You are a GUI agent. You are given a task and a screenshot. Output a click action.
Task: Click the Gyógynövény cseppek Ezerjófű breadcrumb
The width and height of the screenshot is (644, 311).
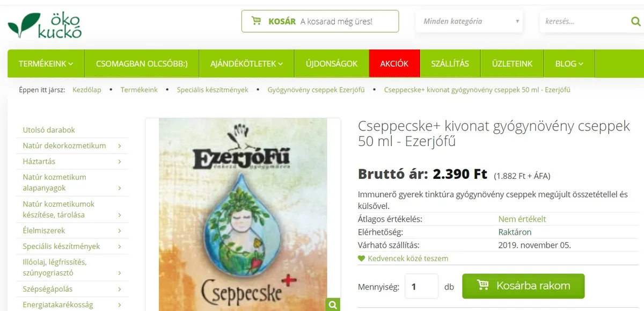click(316, 90)
